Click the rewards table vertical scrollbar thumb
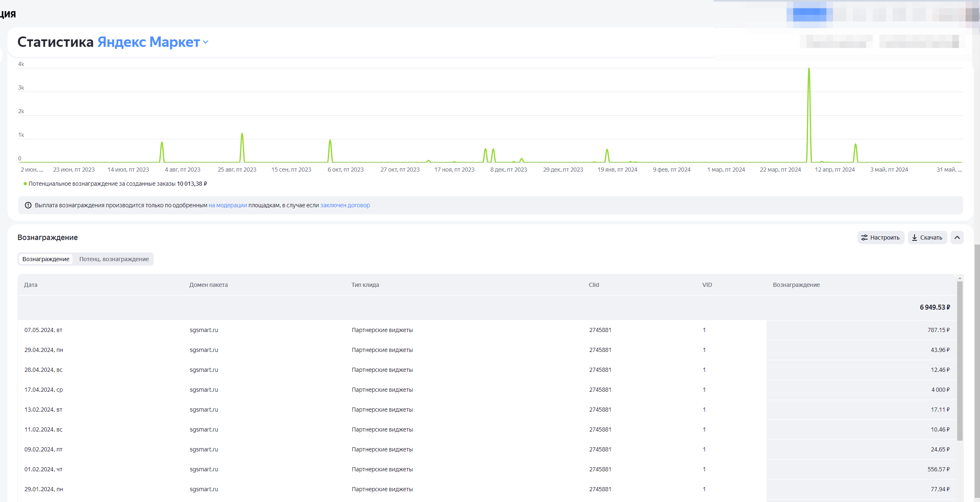 (x=960, y=361)
